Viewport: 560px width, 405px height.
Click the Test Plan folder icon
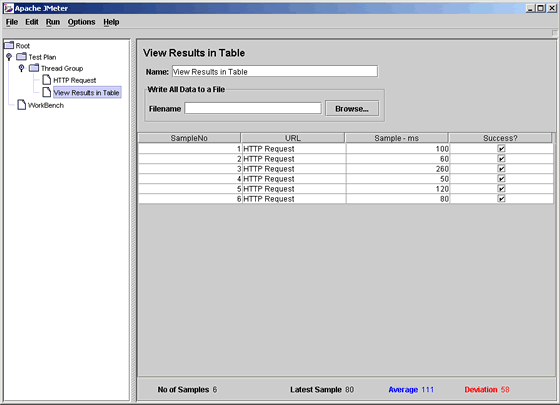[21, 56]
